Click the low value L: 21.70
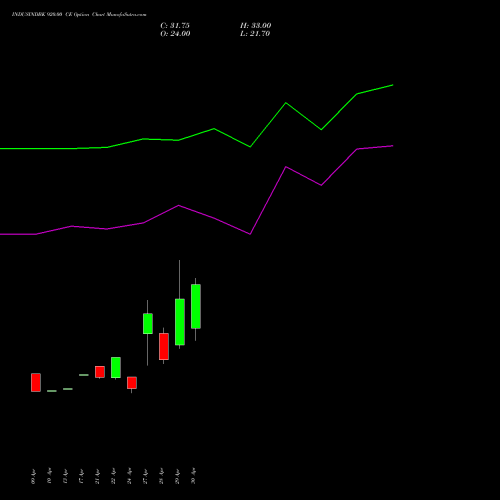This screenshot has height=500, width=500. 255,34
